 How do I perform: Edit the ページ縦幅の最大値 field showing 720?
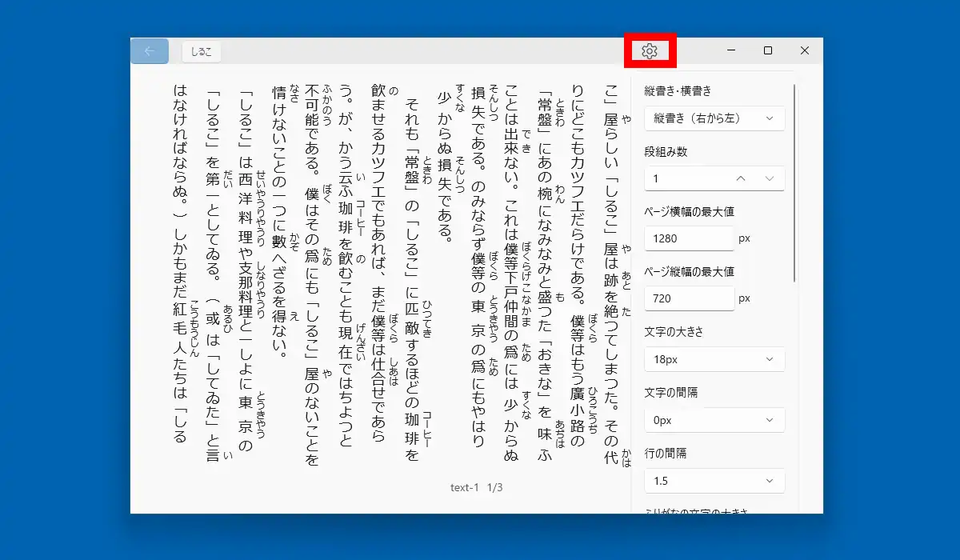(690, 298)
